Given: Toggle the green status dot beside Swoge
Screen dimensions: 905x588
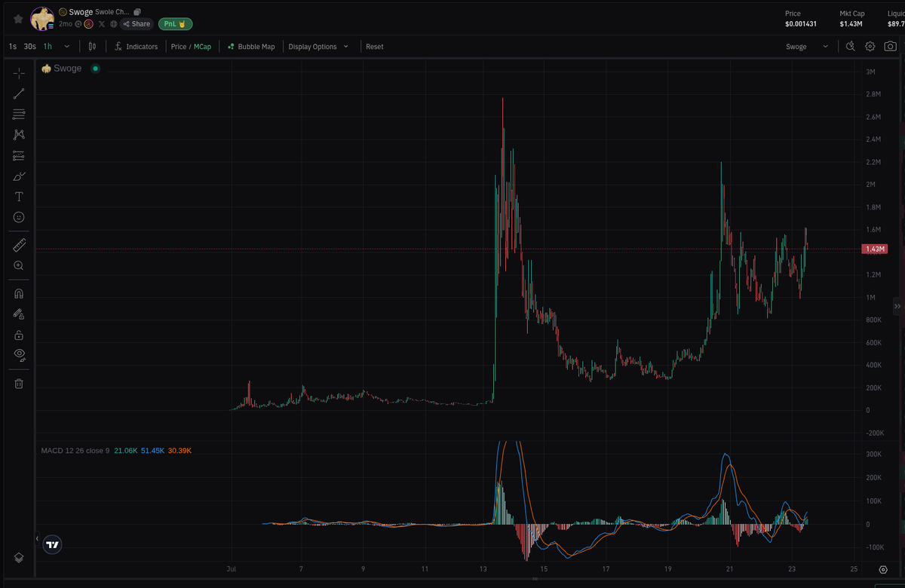Looking at the screenshot, I should click(x=95, y=69).
